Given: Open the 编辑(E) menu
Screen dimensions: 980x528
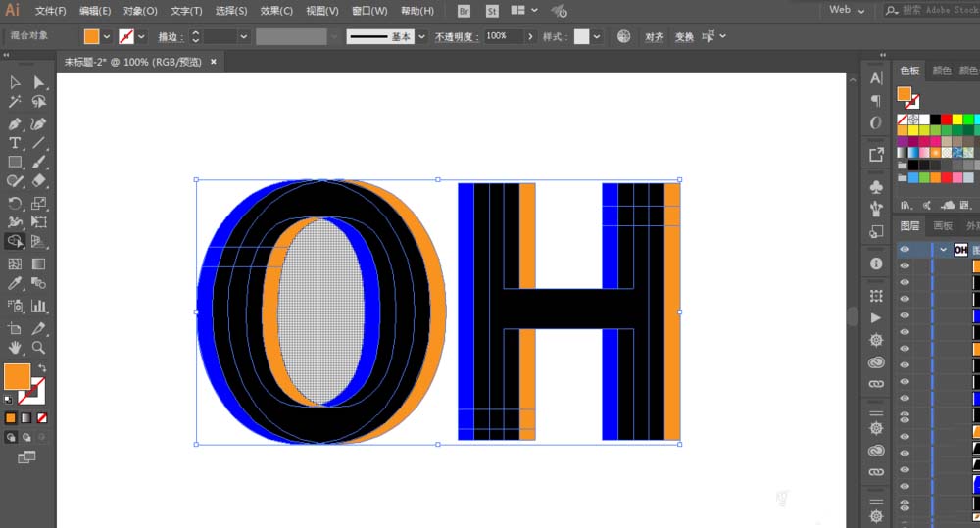Looking at the screenshot, I should click(x=95, y=11).
